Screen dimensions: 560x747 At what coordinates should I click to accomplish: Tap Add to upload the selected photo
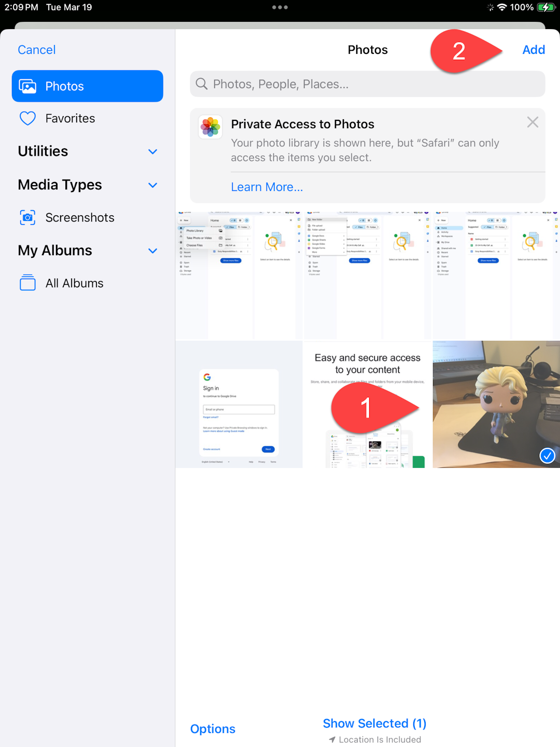click(x=534, y=50)
